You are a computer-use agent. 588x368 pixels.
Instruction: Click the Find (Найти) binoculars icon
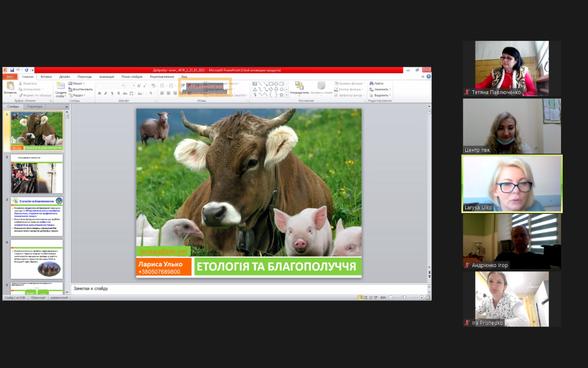coord(372,83)
